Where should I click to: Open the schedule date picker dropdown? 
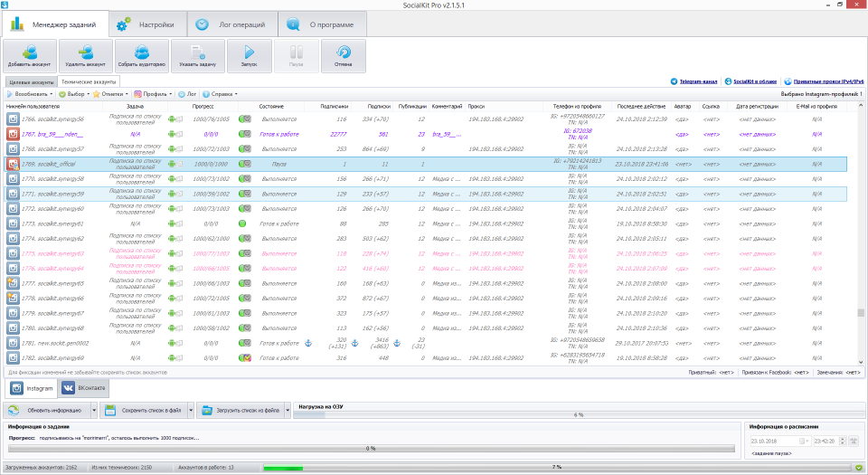coord(805,442)
